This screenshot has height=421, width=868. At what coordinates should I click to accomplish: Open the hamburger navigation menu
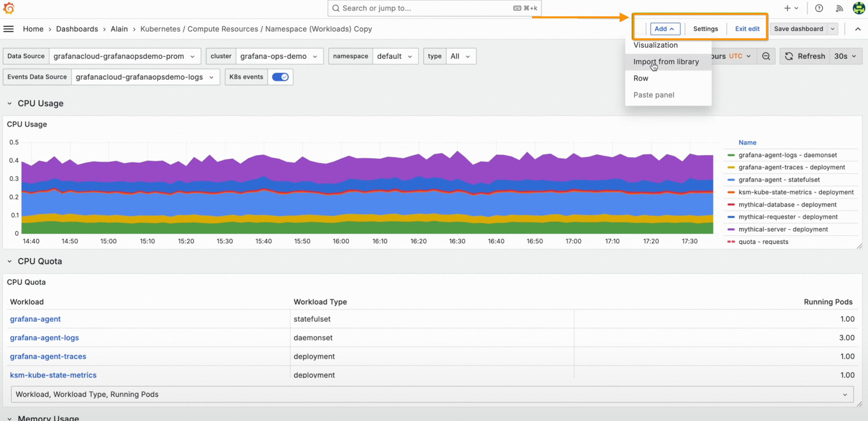[8, 29]
